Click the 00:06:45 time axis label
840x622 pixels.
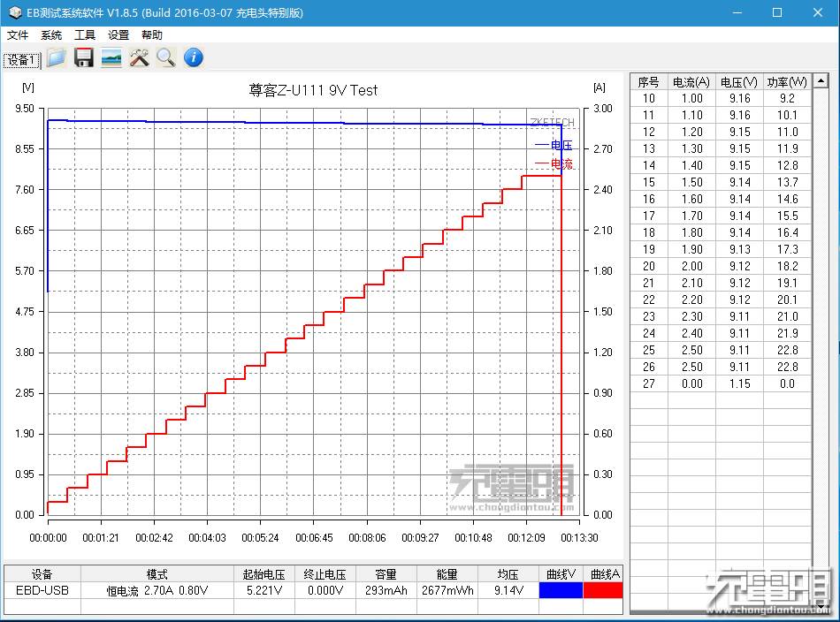click(314, 537)
